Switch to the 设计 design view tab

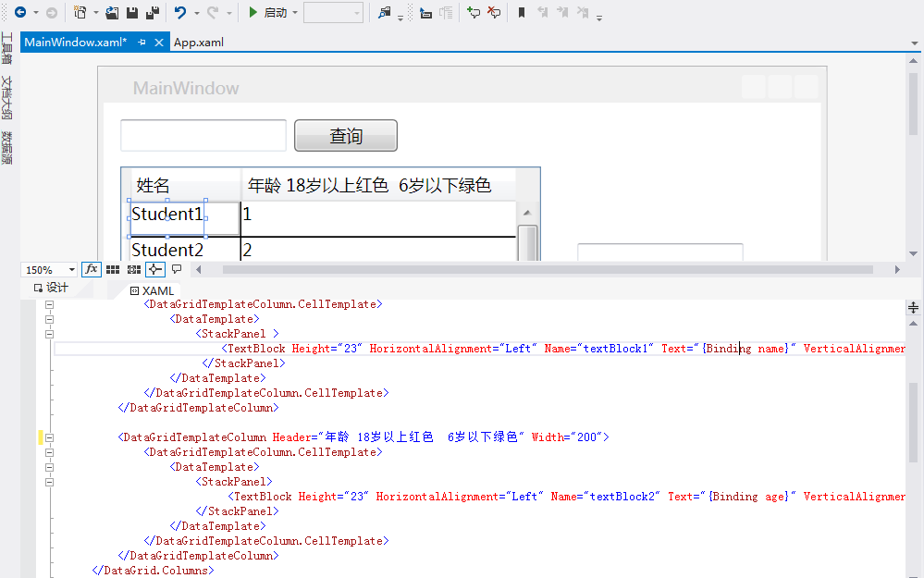(x=51, y=288)
